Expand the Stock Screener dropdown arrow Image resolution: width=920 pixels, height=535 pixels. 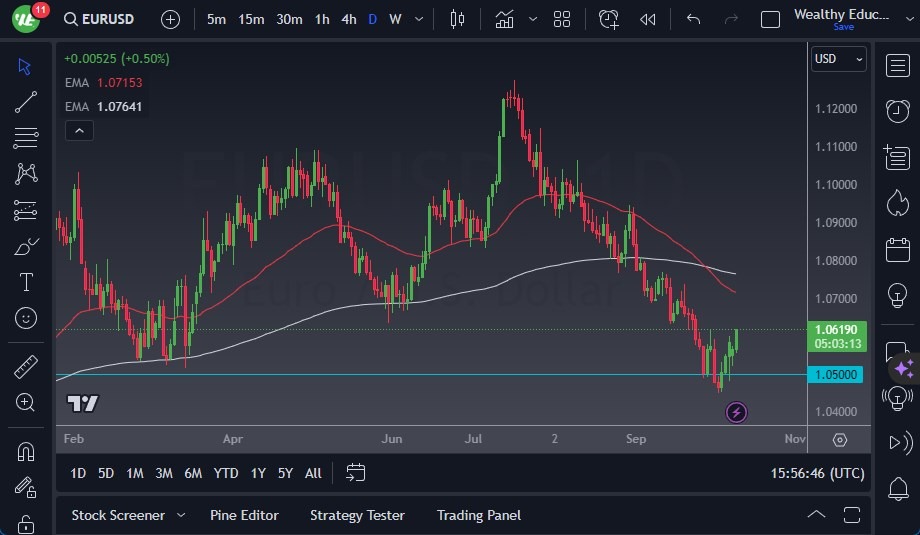pos(181,515)
